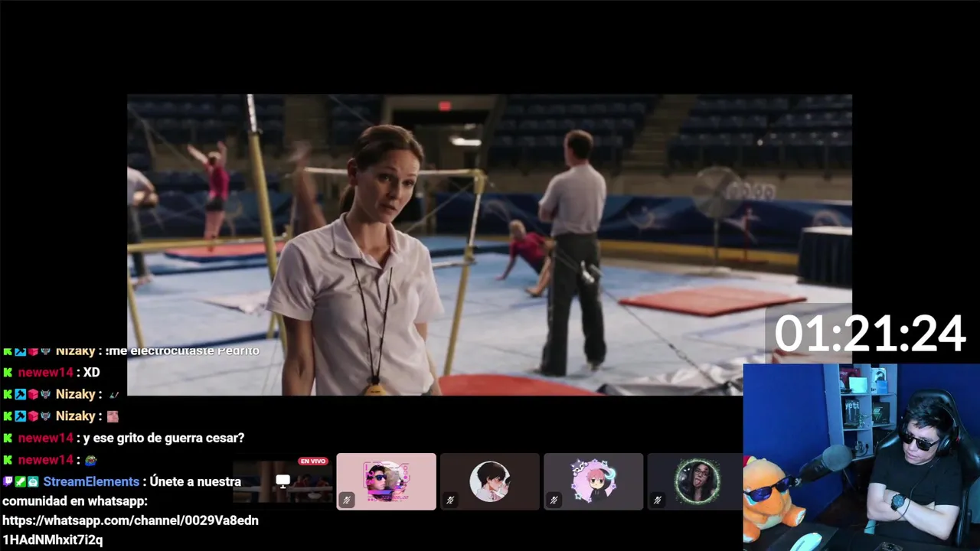Click Nizaky username on the sword-emoji row
Image resolution: width=980 pixels, height=551 pixels.
(75, 395)
